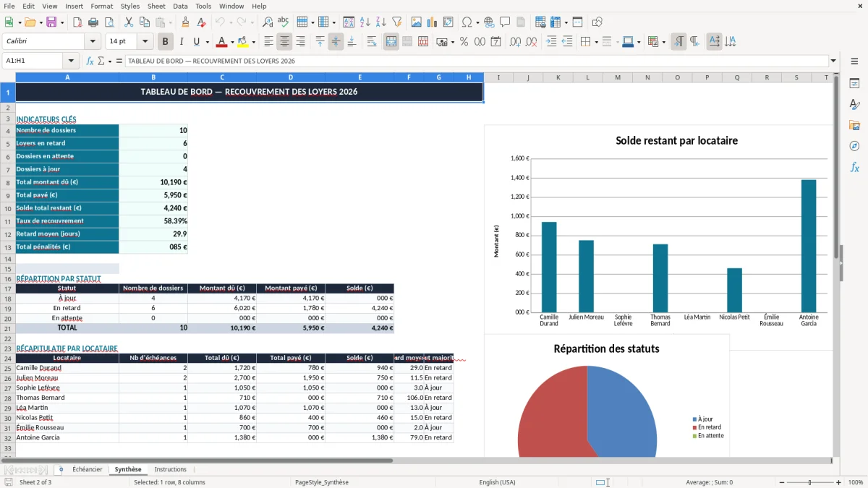Format as percent with the % icon
The width and height of the screenshot is (868, 488).
464,42
